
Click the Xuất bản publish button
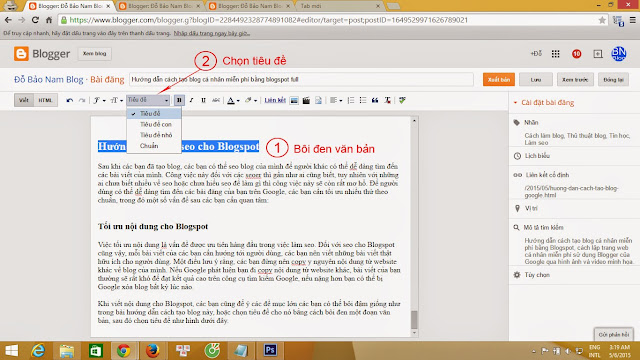click(x=499, y=80)
